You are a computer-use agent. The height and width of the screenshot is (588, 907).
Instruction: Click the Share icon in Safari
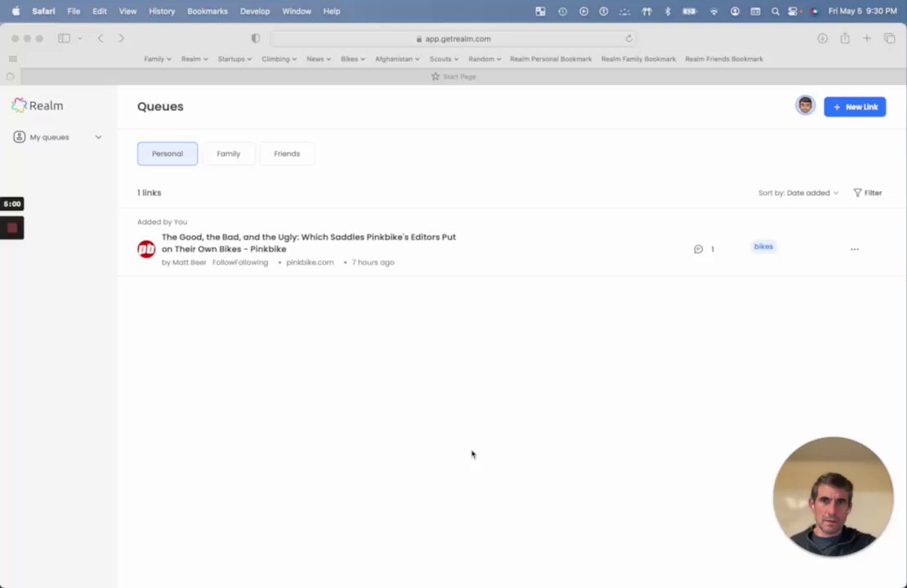(x=845, y=38)
